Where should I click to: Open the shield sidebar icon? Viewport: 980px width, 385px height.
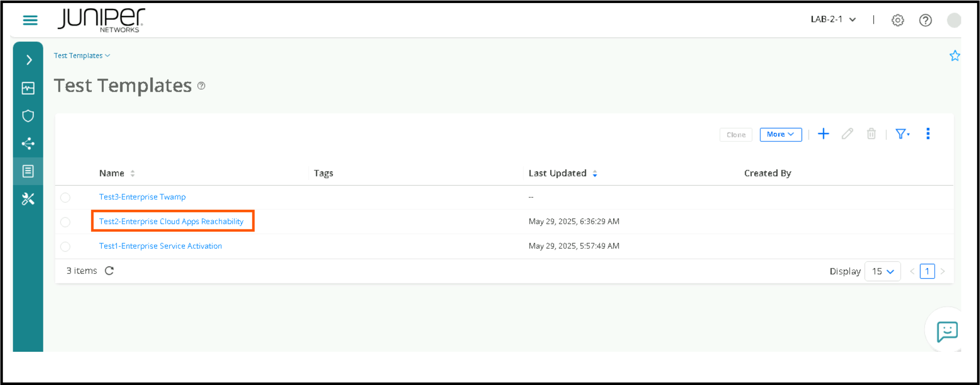pyautogui.click(x=28, y=116)
